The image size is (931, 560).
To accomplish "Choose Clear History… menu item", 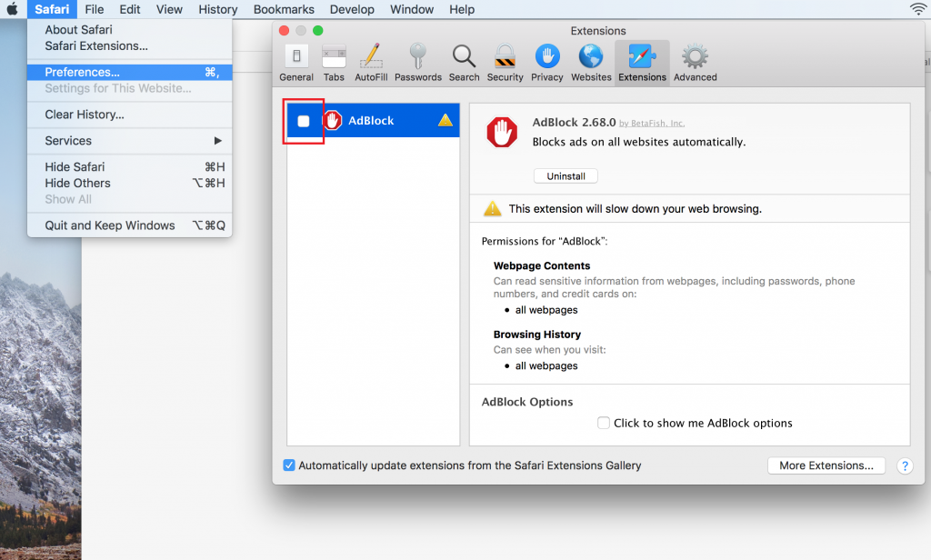I will click(x=129, y=115).
